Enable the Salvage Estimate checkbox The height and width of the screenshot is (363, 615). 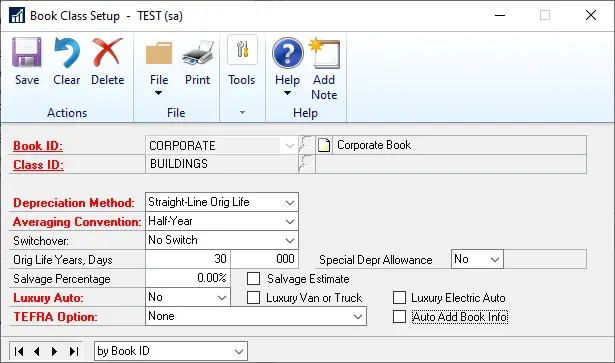click(x=253, y=279)
